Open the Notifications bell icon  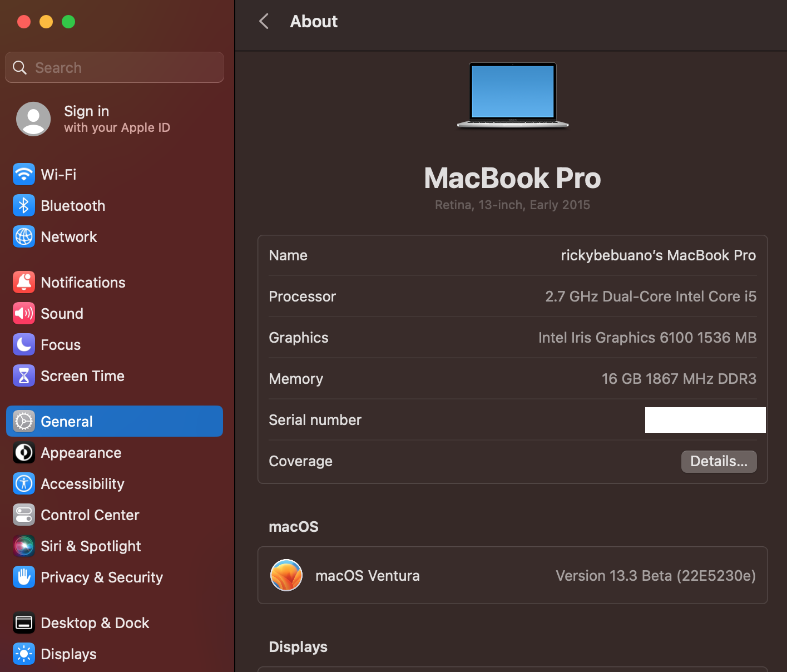[x=23, y=282]
